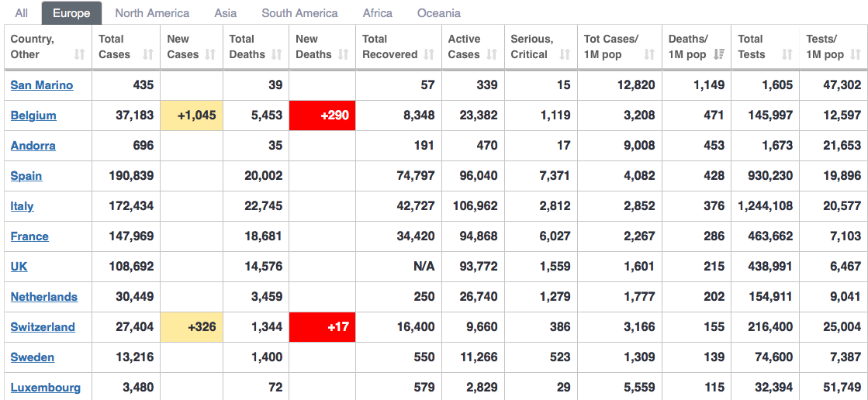Sort by Total Recovered arrows icon
868x400 pixels.
[x=429, y=54]
